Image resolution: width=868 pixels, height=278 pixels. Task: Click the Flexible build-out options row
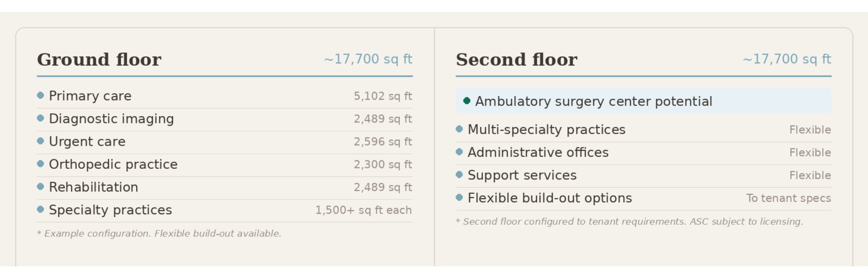tap(644, 198)
